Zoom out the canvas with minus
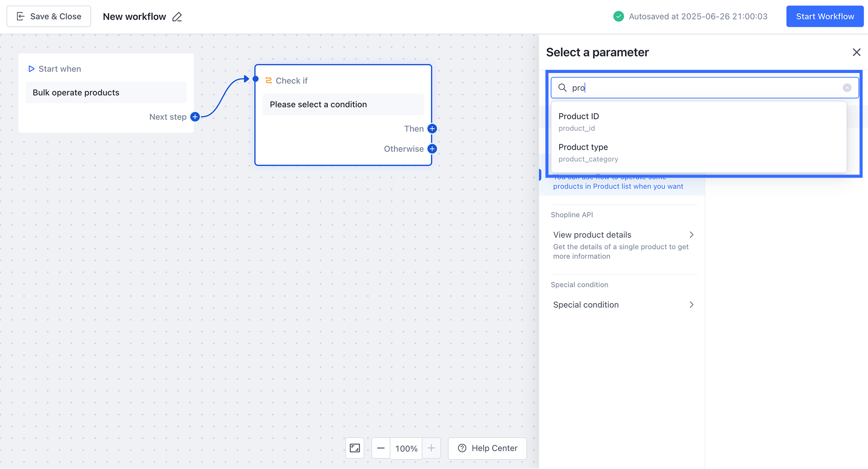Screen dimensions: 868x469 [381, 448]
